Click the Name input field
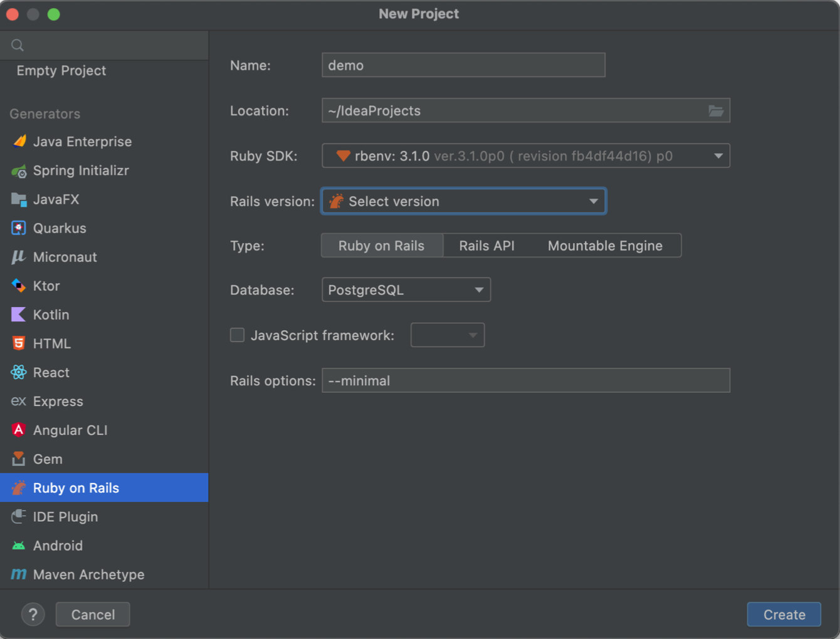The image size is (840, 639). [x=463, y=65]
